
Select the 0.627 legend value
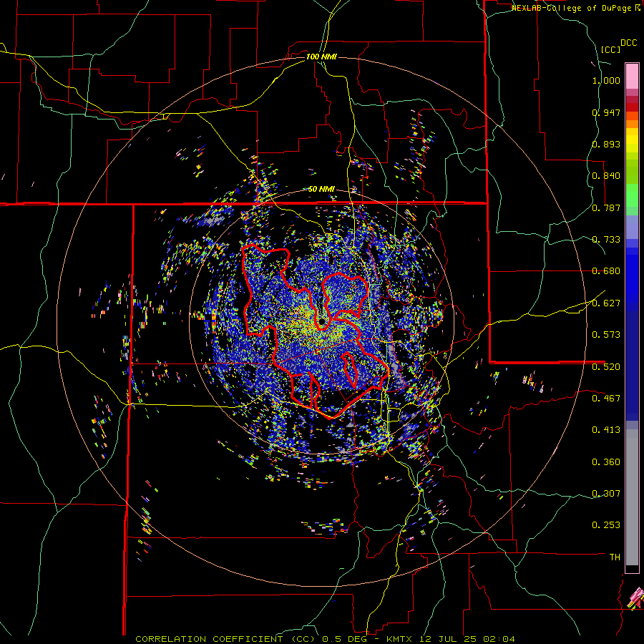click(606, 303)
